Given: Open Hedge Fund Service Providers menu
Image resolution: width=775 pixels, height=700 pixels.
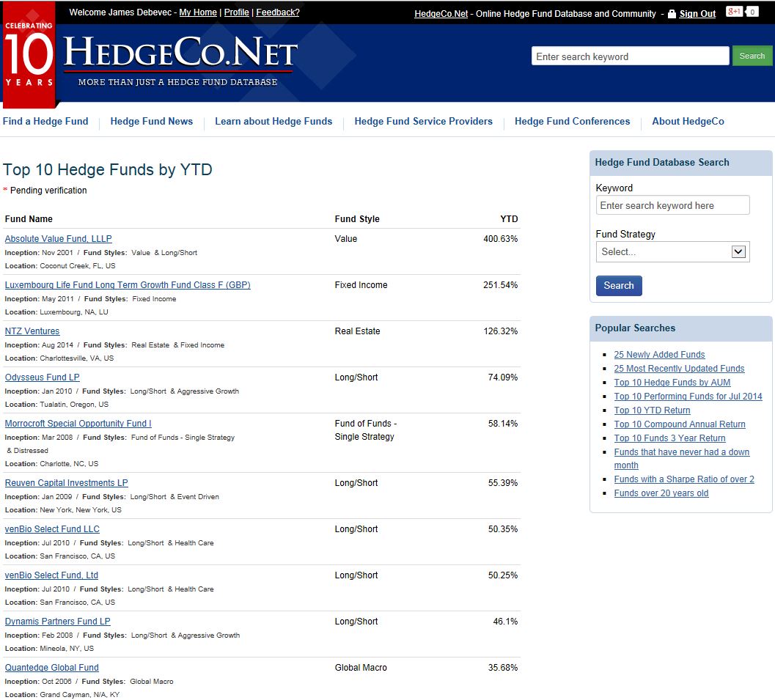Looking at the screenshot, I should coord(423,122).
